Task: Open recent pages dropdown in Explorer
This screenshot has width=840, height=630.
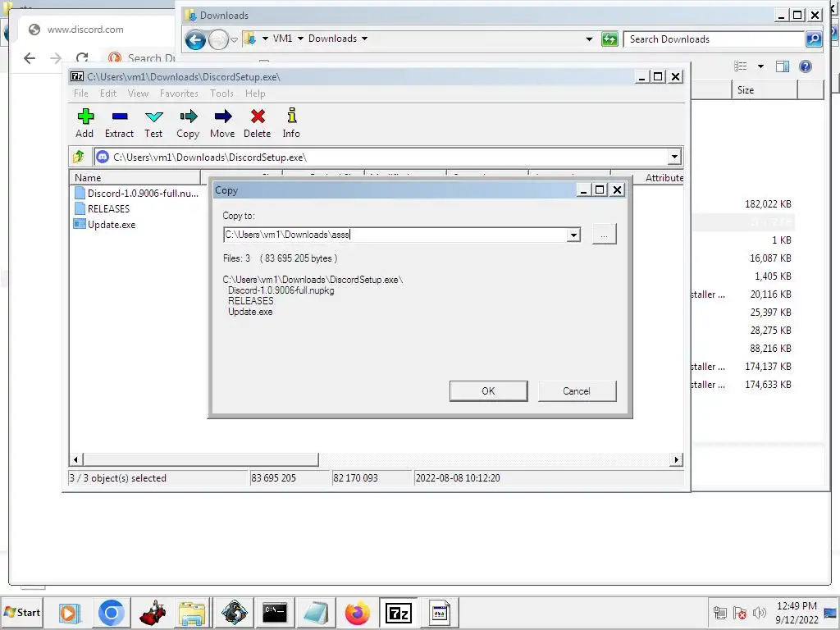Action: click(234, 39)
